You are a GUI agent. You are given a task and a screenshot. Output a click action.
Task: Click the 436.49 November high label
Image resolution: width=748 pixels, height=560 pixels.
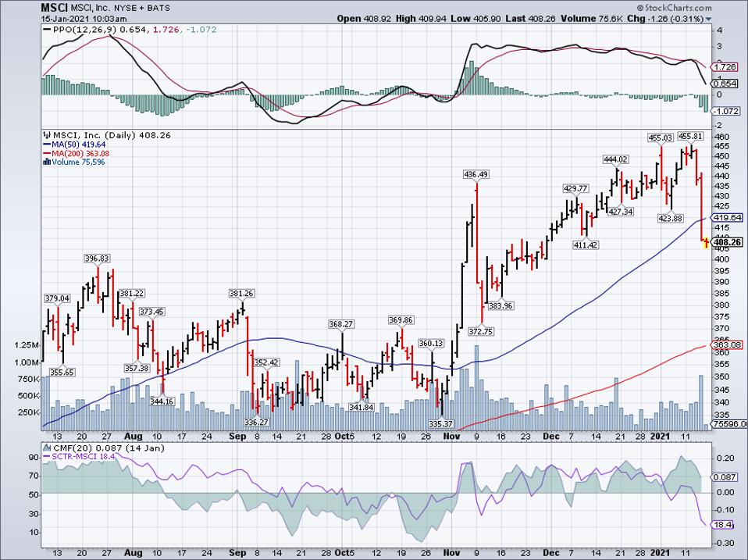[476, 175]
